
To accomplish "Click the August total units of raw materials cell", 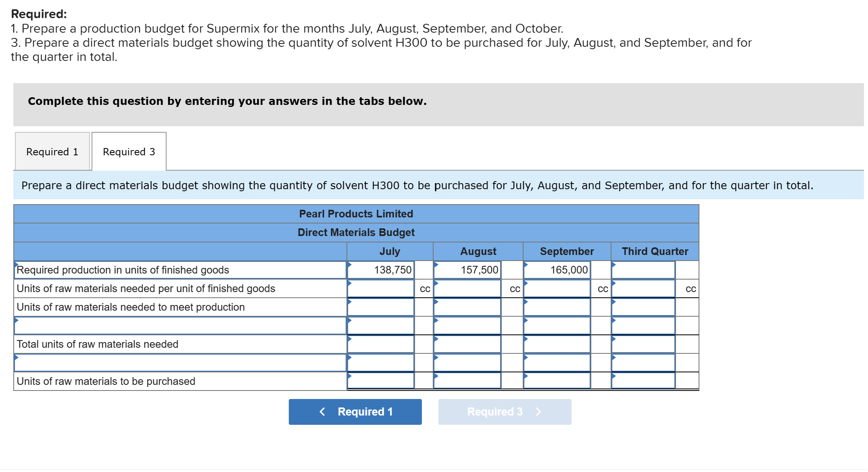I will [x=467, y=344].
